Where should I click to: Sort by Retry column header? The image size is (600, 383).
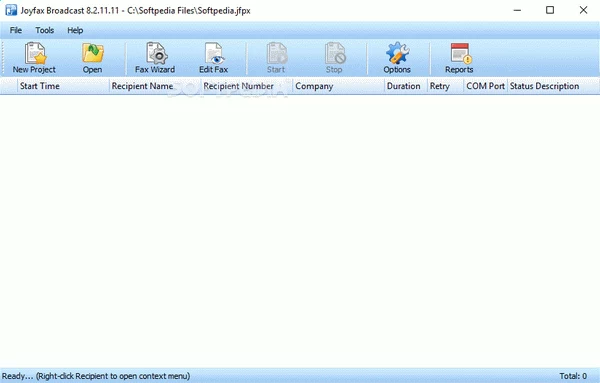(445, 86)
